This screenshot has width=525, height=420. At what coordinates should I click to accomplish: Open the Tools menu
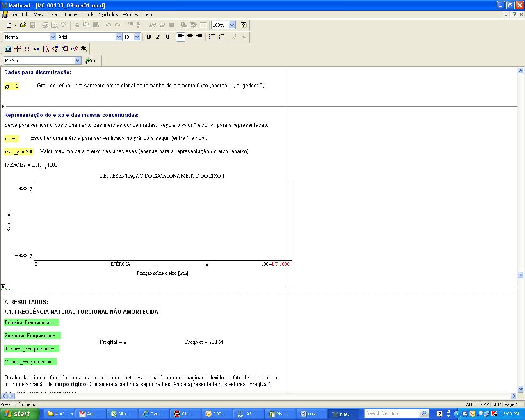(89, 14)
